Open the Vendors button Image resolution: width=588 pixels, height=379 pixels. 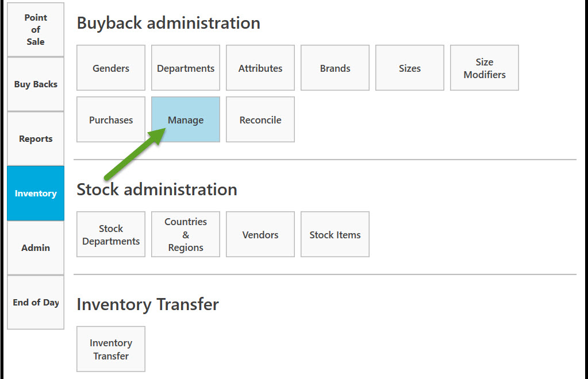point(260,235)
